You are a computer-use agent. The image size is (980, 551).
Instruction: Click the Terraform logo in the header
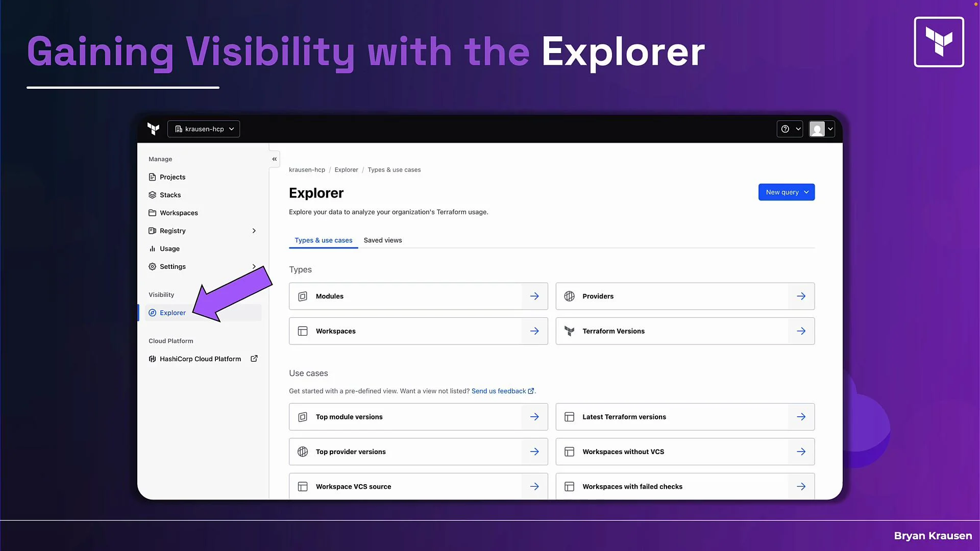(x=153, y=129)
